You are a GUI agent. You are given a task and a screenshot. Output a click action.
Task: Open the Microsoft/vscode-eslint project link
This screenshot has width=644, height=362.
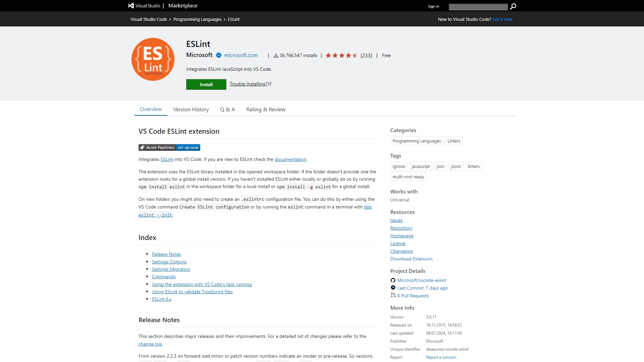(422, 280)
